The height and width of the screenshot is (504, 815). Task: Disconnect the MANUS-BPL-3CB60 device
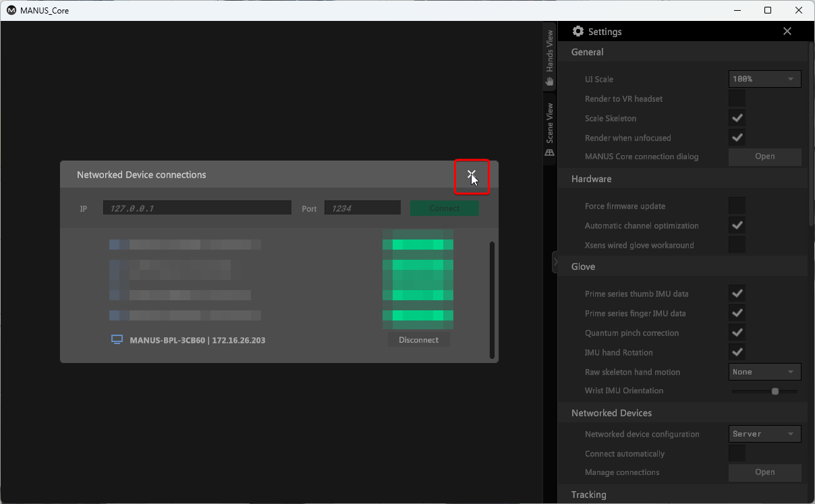click(418, 340)
